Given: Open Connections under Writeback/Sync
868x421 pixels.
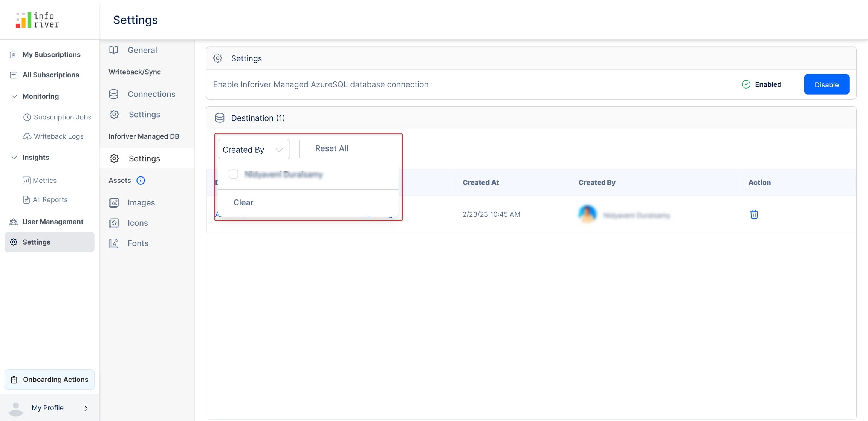Looking at the screenshot, I should point(151,94).
